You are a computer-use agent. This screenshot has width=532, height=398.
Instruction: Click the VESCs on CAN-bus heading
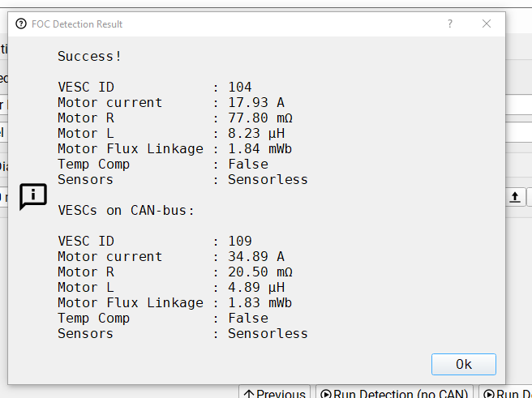coord(127,211)
